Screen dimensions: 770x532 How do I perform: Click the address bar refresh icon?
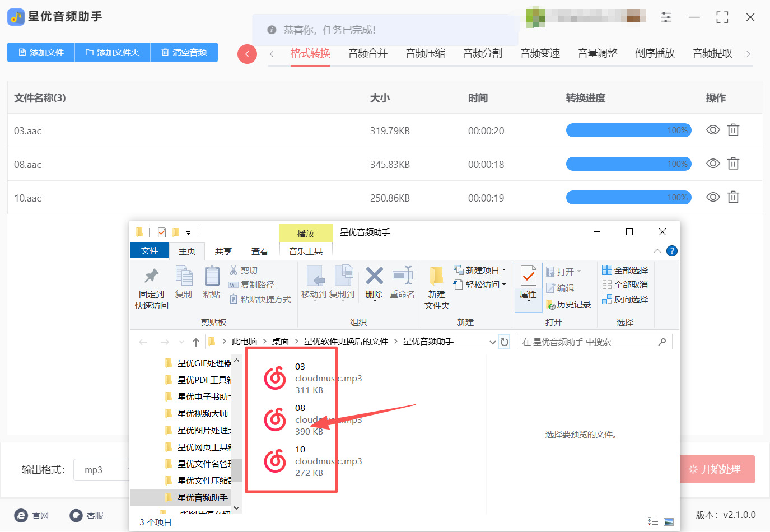click(x=505, y=342)
